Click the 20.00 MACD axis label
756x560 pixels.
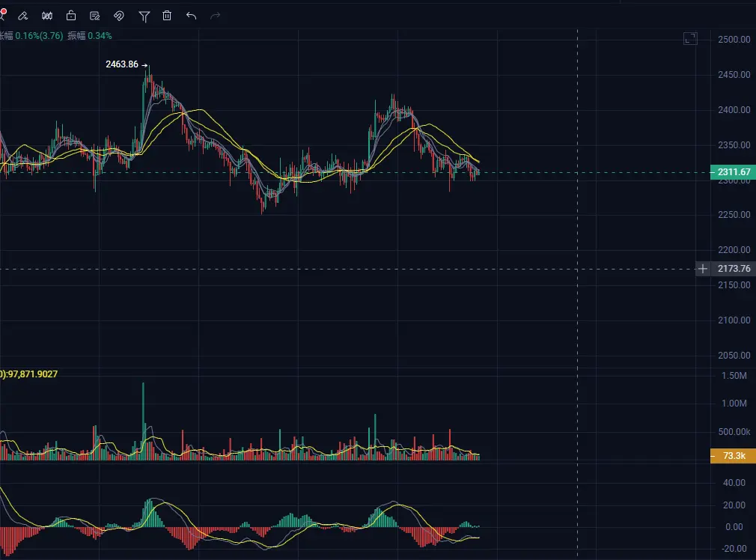tap(734, 505)
